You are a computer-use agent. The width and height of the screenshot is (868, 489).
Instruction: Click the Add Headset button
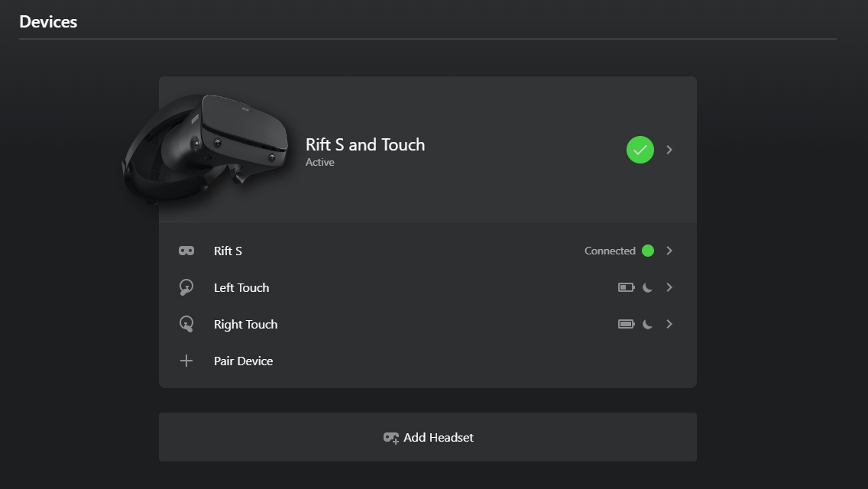(x=427, y=437)
